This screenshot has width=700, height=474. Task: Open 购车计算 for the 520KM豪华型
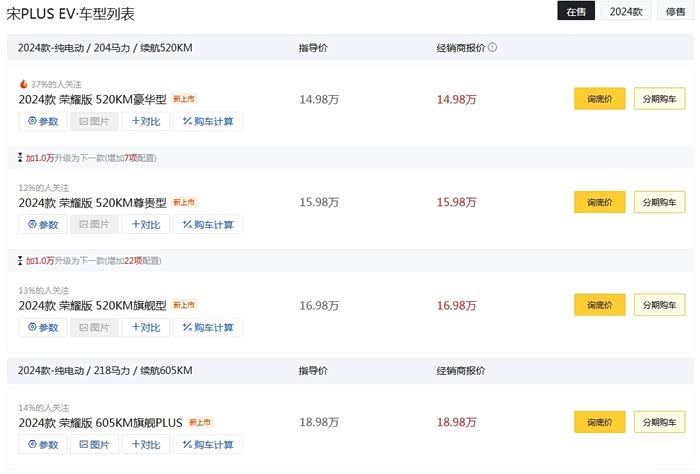(208, 121)
